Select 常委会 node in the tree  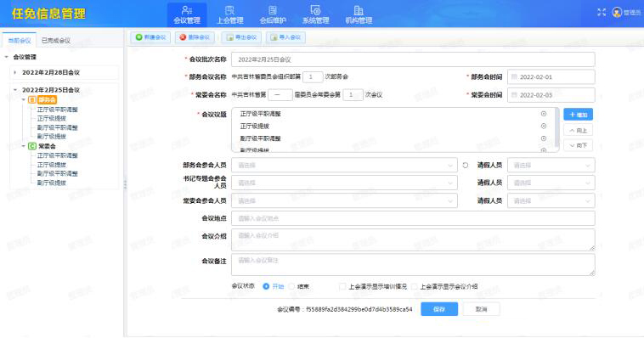47,146
